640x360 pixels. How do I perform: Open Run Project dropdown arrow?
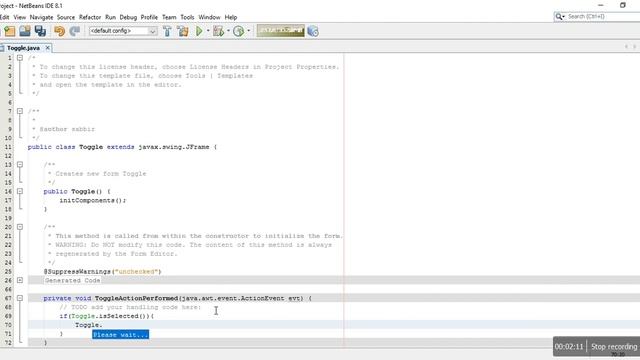(208, 31)
